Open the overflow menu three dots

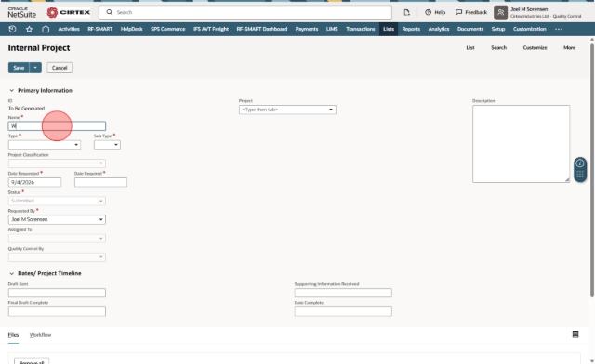click(x=559, y=29)
